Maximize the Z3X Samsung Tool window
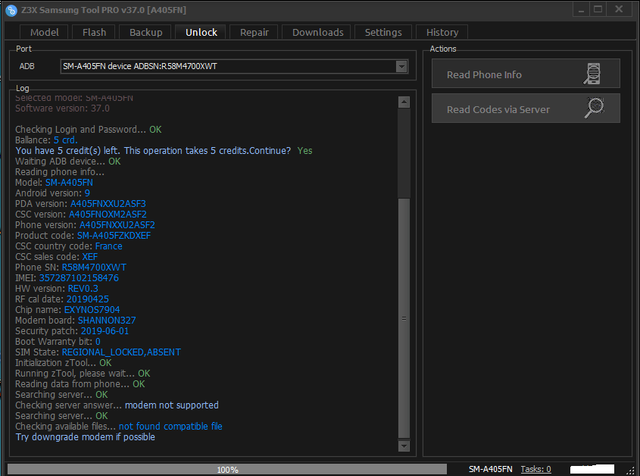640x476 pixels. [598, 9]
